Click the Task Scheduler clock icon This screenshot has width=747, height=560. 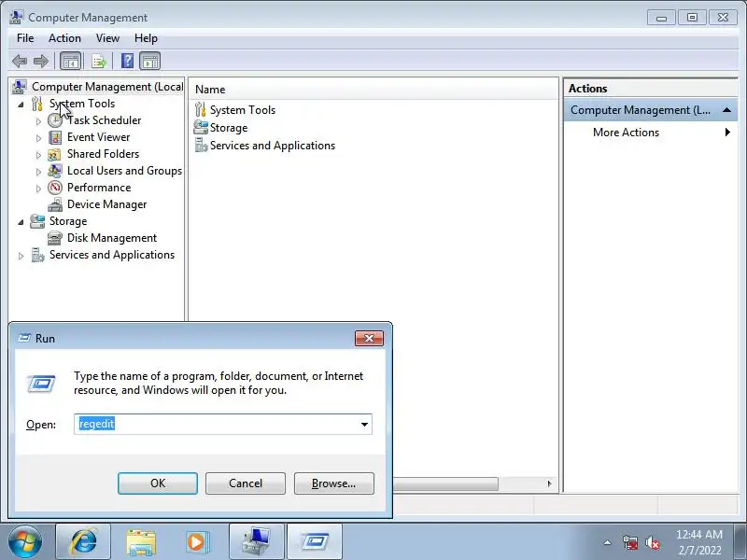[55, 120]
